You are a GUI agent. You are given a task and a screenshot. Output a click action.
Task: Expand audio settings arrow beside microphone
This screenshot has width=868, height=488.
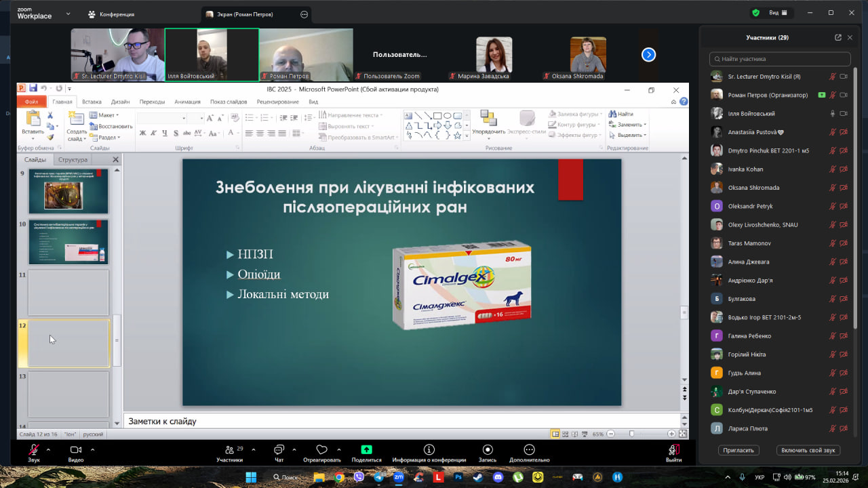point(48,449)
